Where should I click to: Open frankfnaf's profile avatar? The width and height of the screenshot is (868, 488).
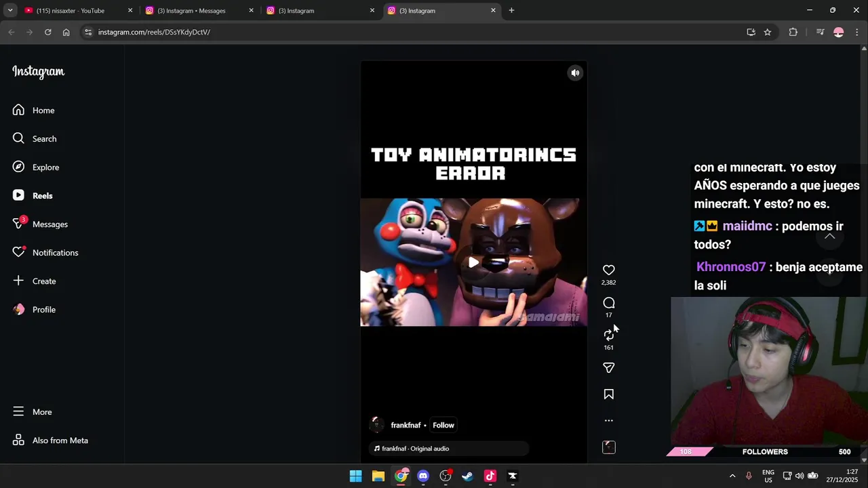[x=376, y=426]
